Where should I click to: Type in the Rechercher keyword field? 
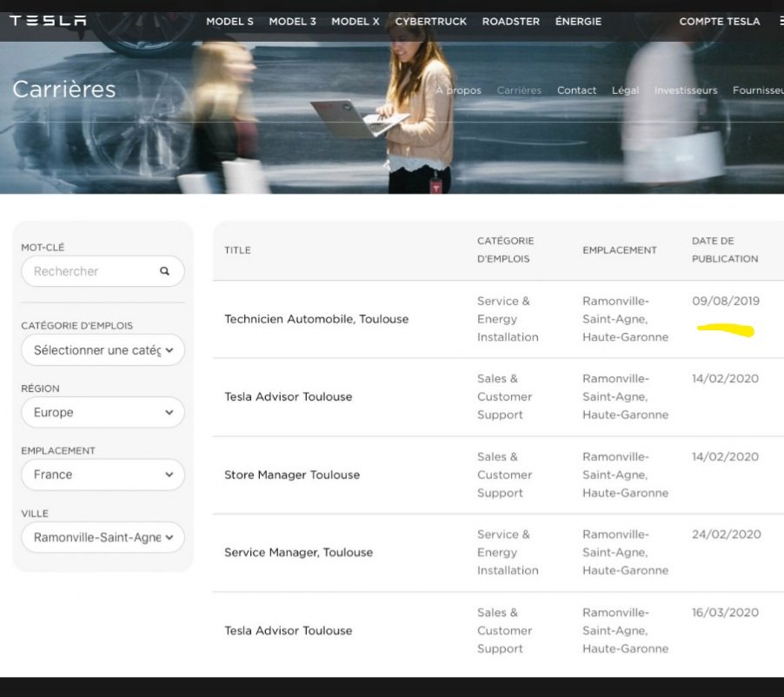coord(91,271)
